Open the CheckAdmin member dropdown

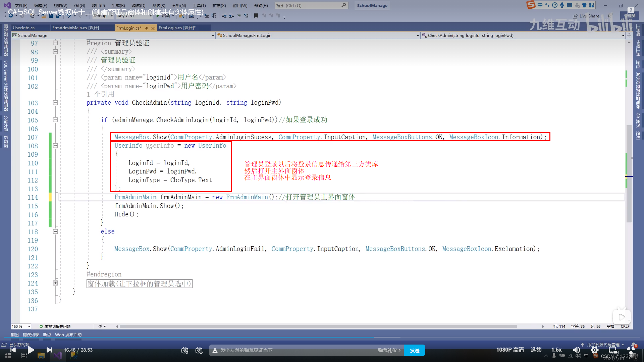tap(523, 35)
